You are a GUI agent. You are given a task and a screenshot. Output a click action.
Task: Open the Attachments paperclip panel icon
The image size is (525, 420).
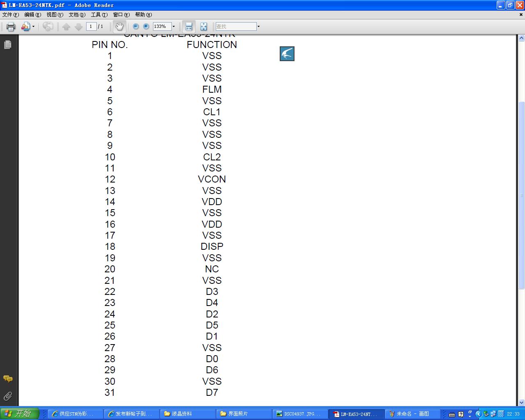click(7, 396)
